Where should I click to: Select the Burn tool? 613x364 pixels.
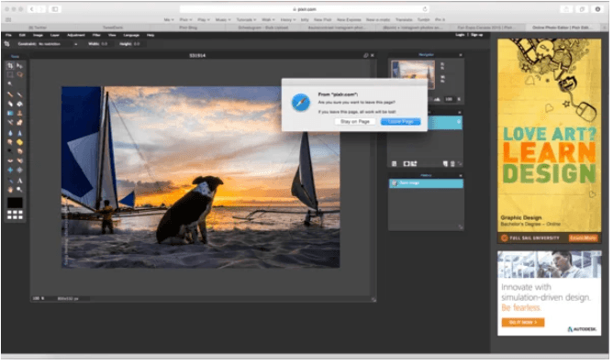pyautogui.click(x=19, y=151)
